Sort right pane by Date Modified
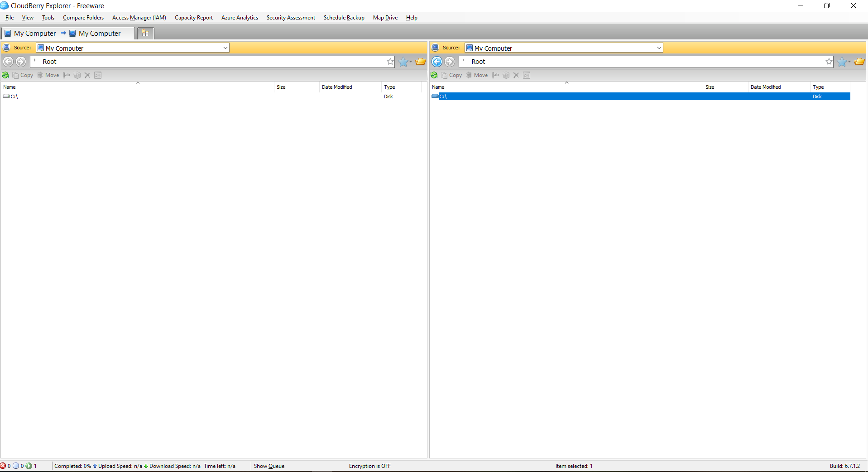Image resolution: width=868 pixels, height=472 pixels. pos(779,87)
